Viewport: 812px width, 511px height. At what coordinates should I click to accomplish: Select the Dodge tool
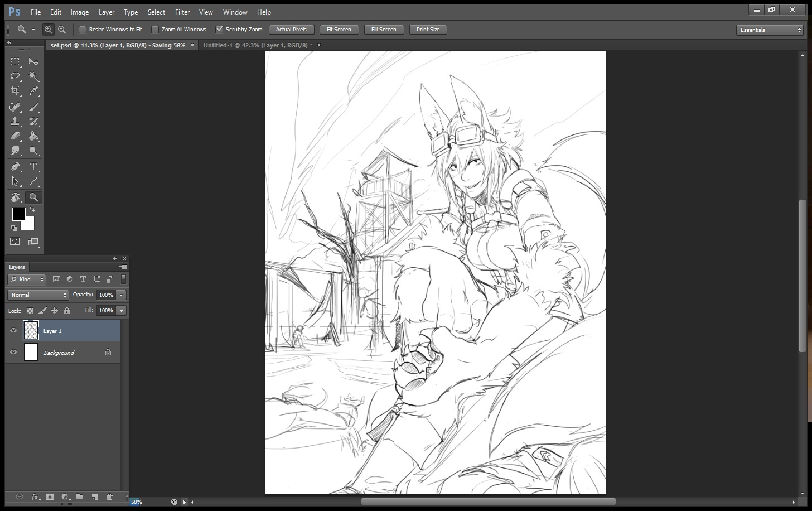33,151
